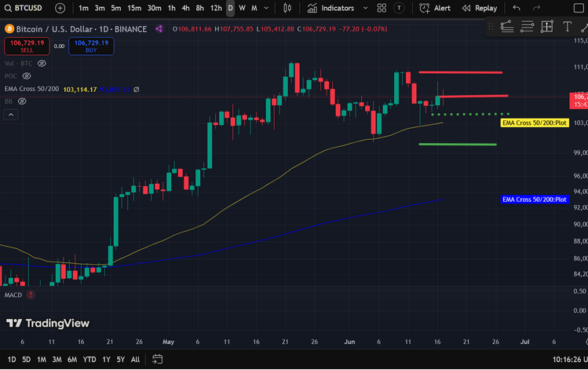Click the yellow EMA Cross 50/200:Plot label
The width and height of the screenshot is (588, 370).
(x=535, y=123)
